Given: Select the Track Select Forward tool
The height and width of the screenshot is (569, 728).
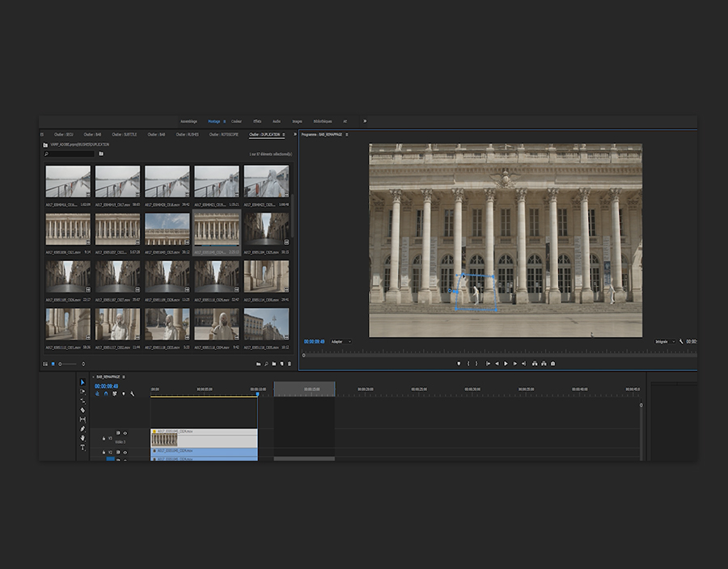Looking at the screenshot, I should [x=83, y=391].
